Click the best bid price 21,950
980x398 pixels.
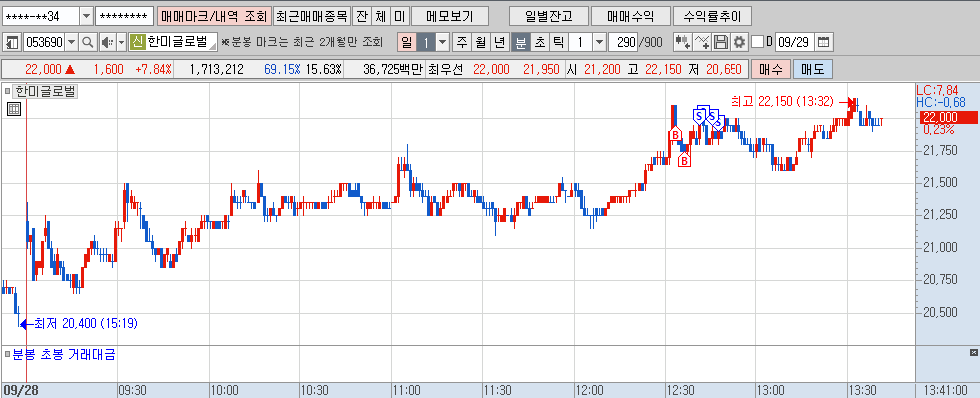pyautogui.click(x=541, y=70)
